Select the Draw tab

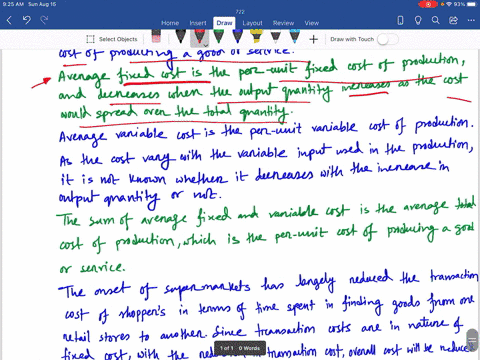[224, 23]
